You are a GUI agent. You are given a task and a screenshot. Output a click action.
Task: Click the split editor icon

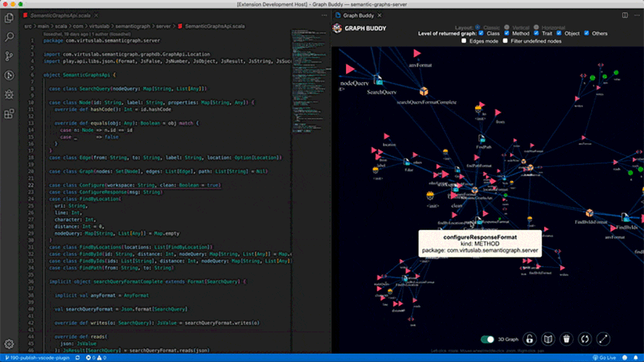coord(625,15)
